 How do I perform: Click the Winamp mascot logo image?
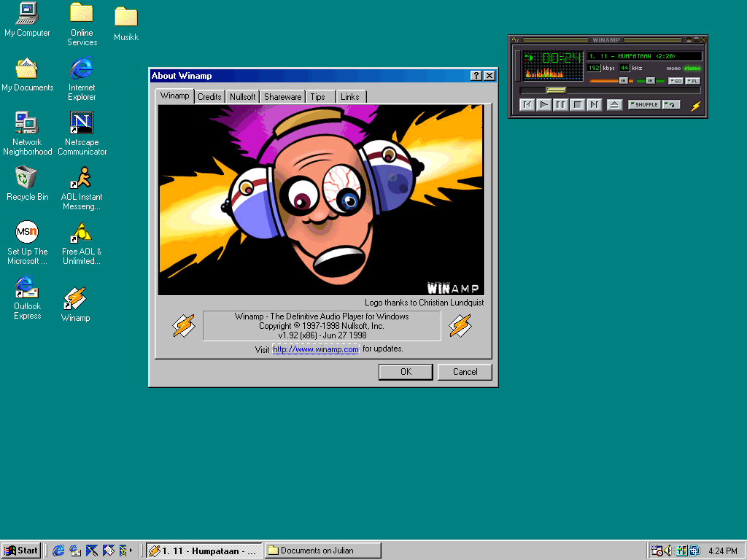322,200
